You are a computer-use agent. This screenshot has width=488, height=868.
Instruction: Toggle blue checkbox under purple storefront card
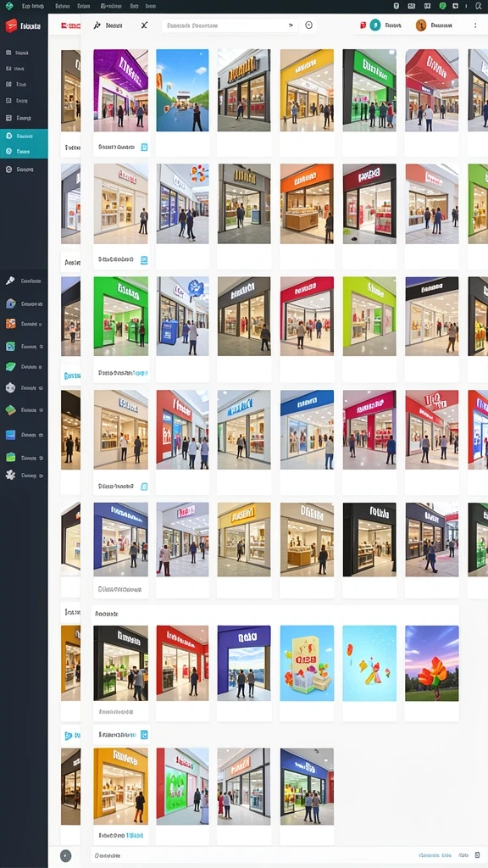(x=144, y=147)
